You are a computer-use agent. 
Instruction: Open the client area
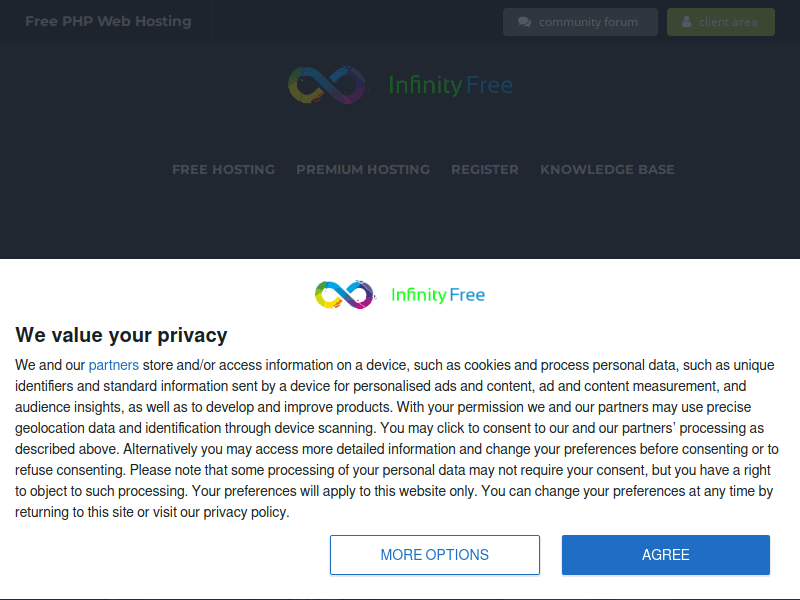click(721, 21)
